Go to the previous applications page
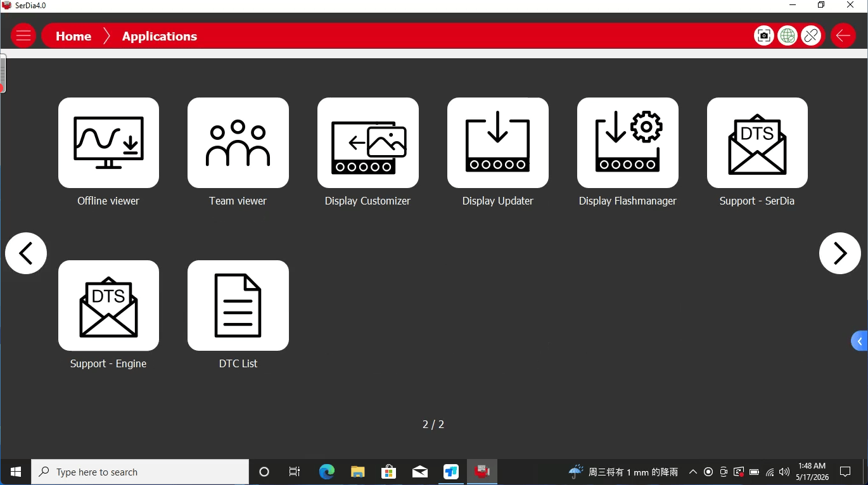The width and height of the screenshot is (868, 485). point(26,253)
